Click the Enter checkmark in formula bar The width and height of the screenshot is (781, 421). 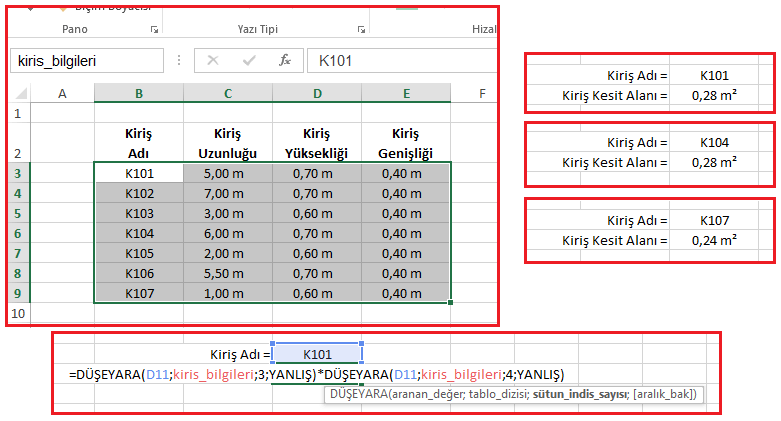pyautogui.click(x=249, y=60)
